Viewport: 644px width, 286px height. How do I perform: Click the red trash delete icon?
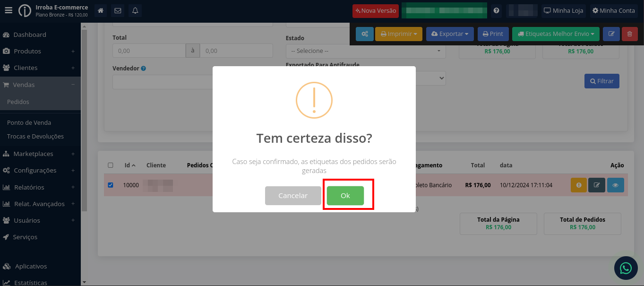tap(629, 34)
